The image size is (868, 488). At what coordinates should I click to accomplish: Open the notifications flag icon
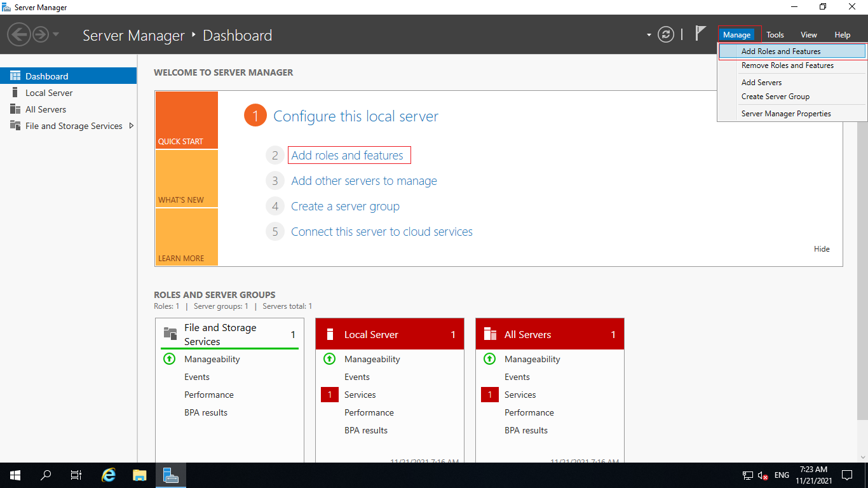tap(700, 34)
